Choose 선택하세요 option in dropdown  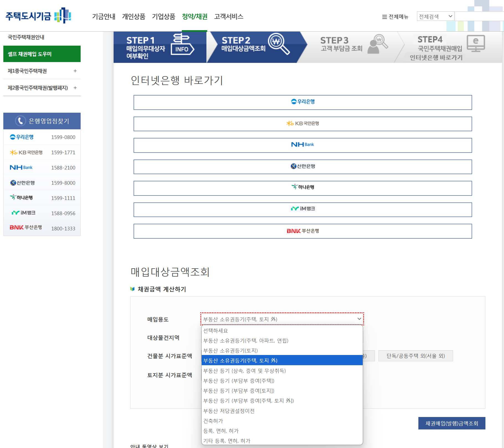(282, 331)
